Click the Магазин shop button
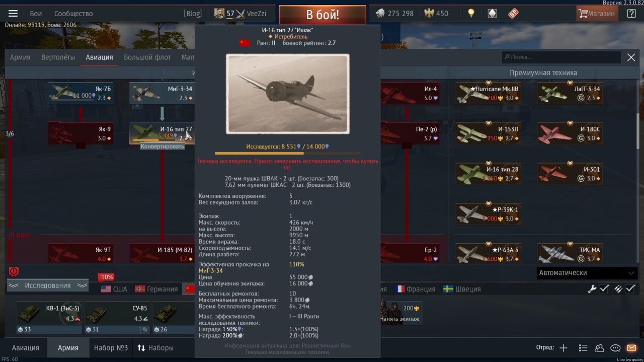This screenshot has width=644, height=362. 597,14
